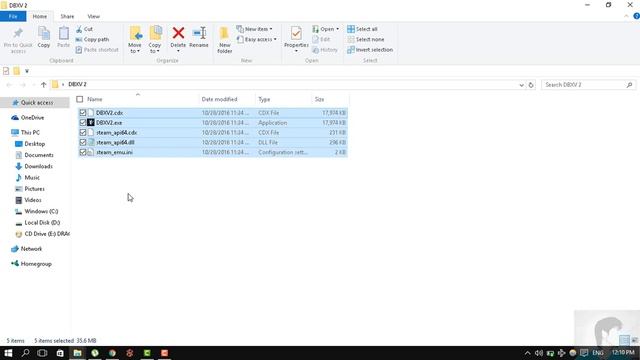Open Videos in navigation pane
This screenshot has height=360, width=640.
[x=33, y=200]
